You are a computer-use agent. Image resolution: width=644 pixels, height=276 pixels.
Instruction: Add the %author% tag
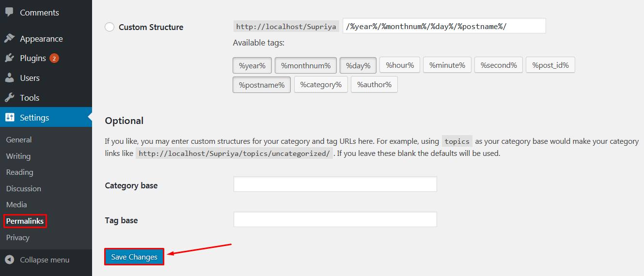pos(374,85)
